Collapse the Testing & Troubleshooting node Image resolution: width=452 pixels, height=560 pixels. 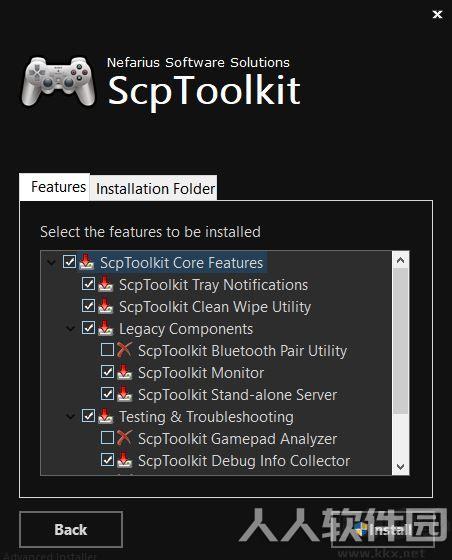(71, 416)
